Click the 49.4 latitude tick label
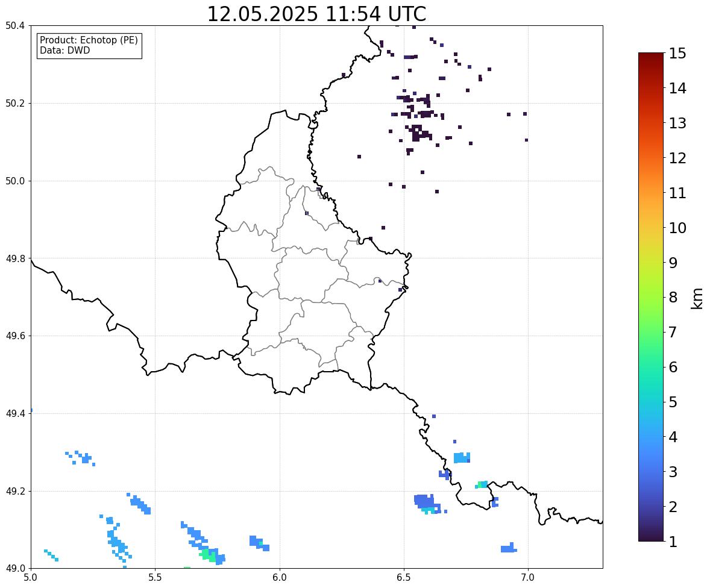710x588 pixels. (15, 413)
